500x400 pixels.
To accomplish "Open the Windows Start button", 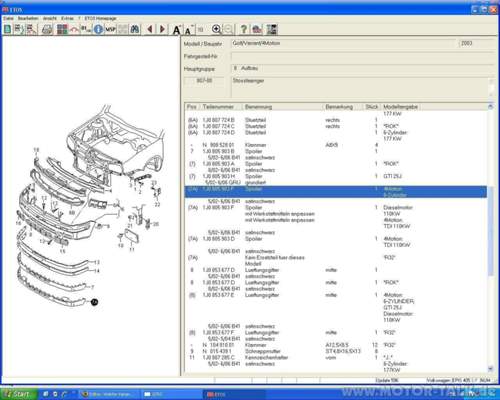I will (18, 394).
